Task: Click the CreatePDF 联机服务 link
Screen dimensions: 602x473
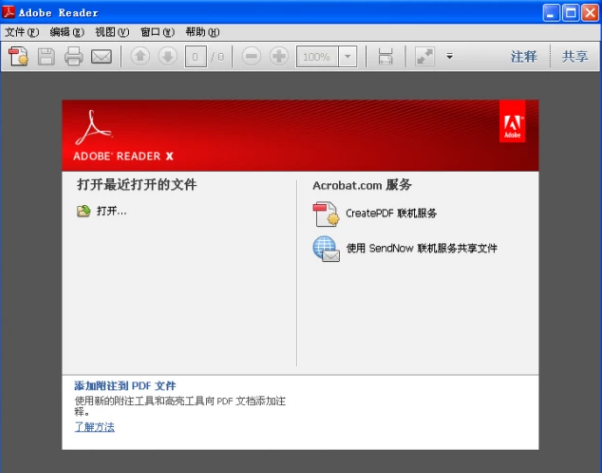Action: (391, 213)
